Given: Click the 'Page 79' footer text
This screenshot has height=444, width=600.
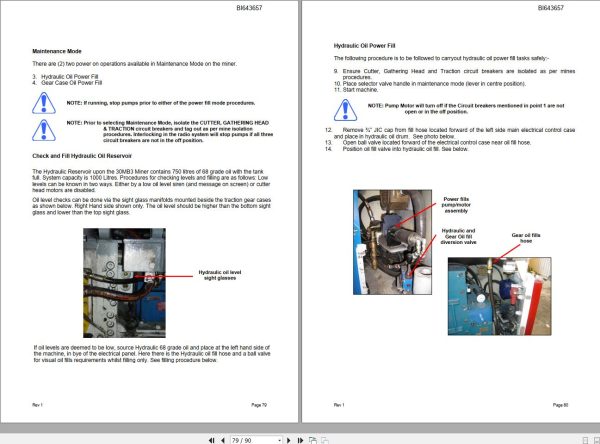Looking at the screenshot, I should [259, 405].
